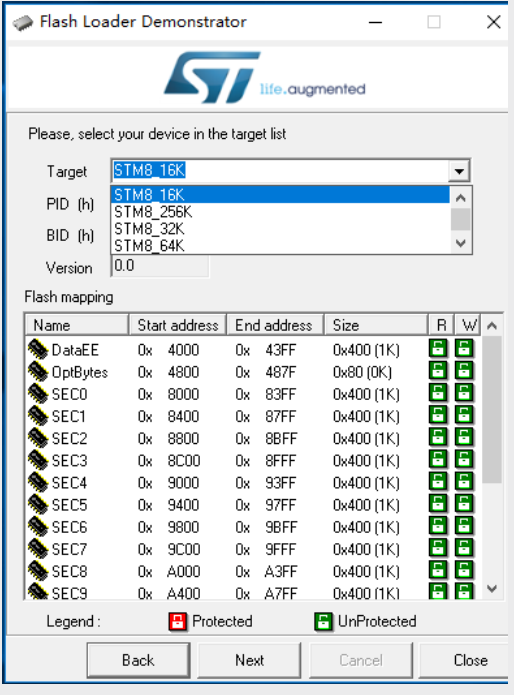Click the chip icon next to SEC6
This screenshot has width=514, height=695.
[x=38, y=527]
